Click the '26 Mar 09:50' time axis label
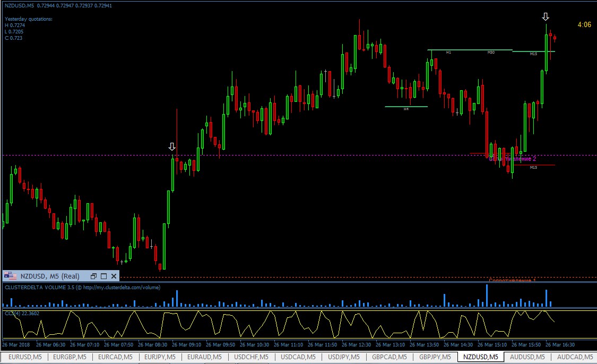597x364 pixels. [220, 344]
